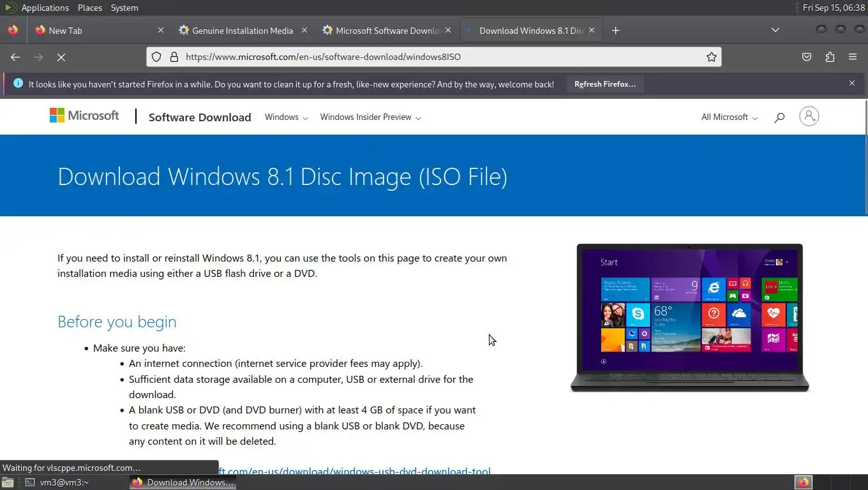This screenshot has width=868, height=490.
Task: Open the Applications menu
Action: (x=45, y=8)
